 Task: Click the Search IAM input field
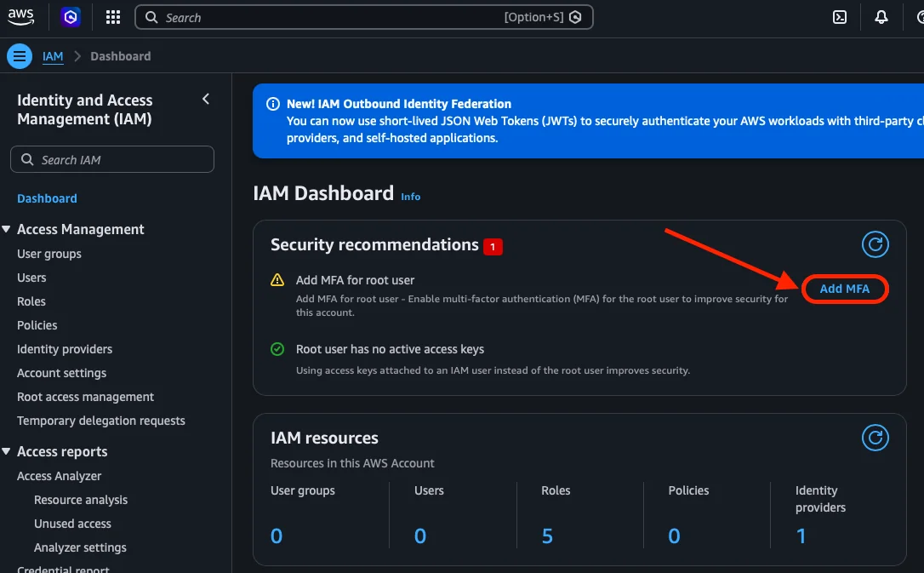coord(111,159)
